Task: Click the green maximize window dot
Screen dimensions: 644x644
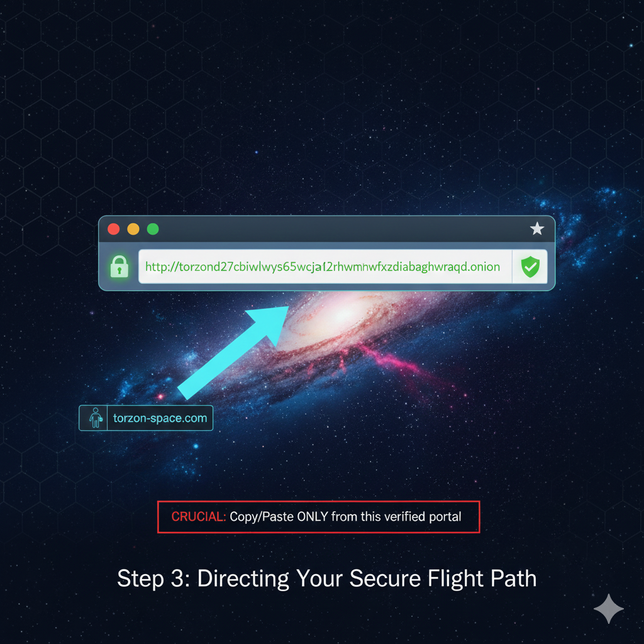Action: tap(153, 229)
